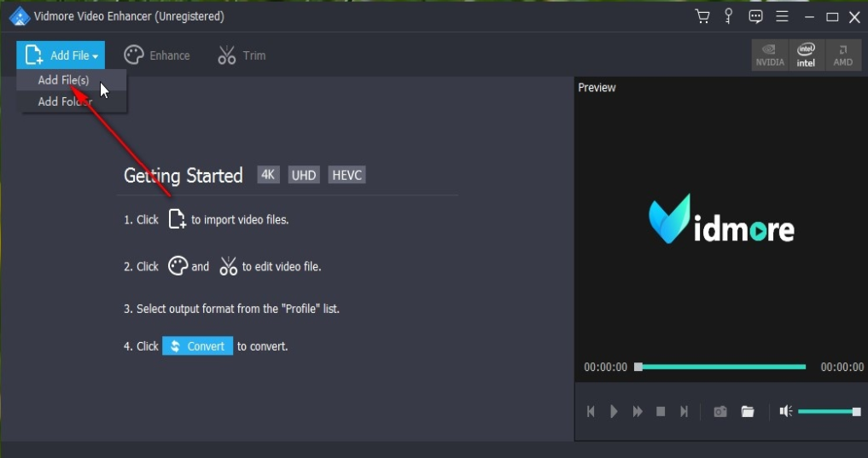The height and width of the screenshot is (458, 868).
Task: Open the Enhance tool
Action: [157, 55]
